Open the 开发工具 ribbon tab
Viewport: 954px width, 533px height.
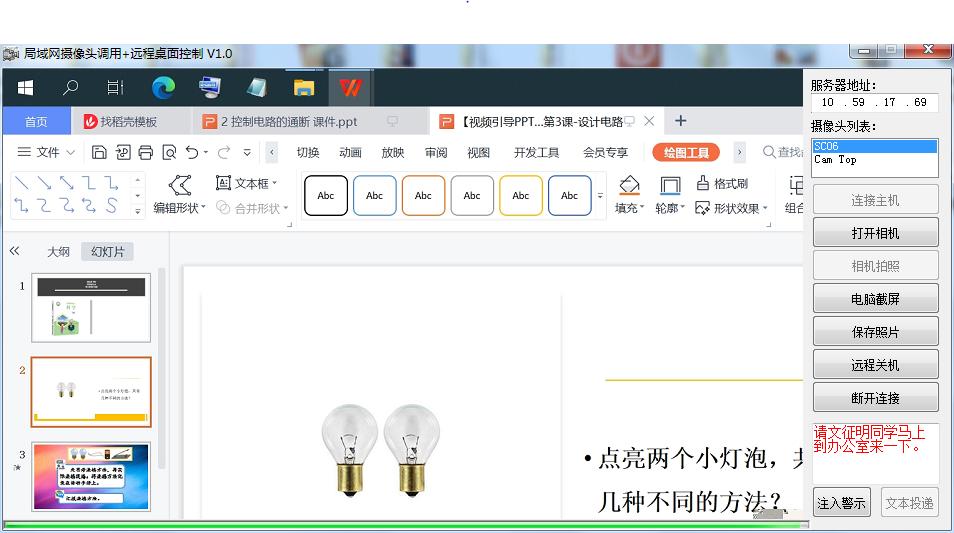point(536,152)
